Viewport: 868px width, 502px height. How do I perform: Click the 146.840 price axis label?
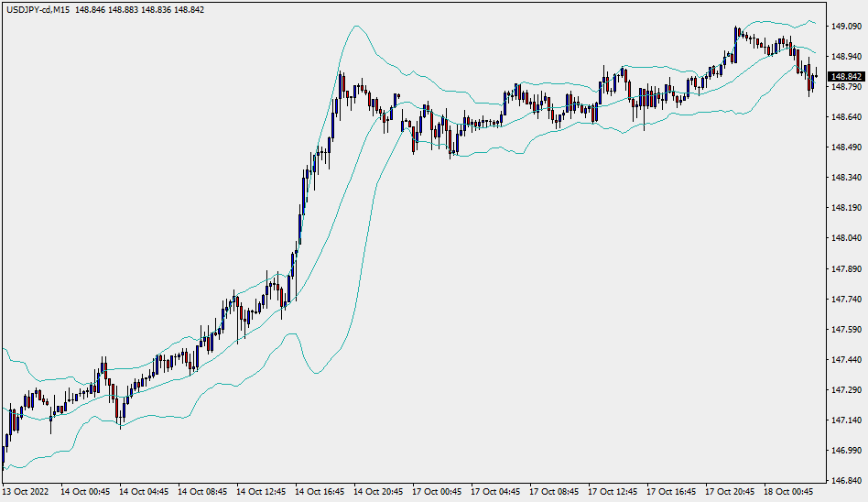coord(847,481)
